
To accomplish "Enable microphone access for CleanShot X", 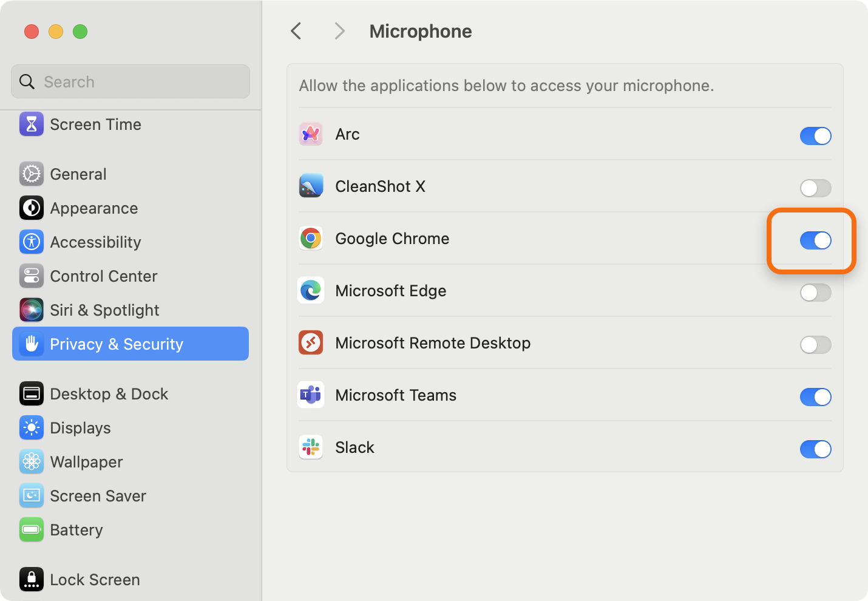I will (815, 188).
